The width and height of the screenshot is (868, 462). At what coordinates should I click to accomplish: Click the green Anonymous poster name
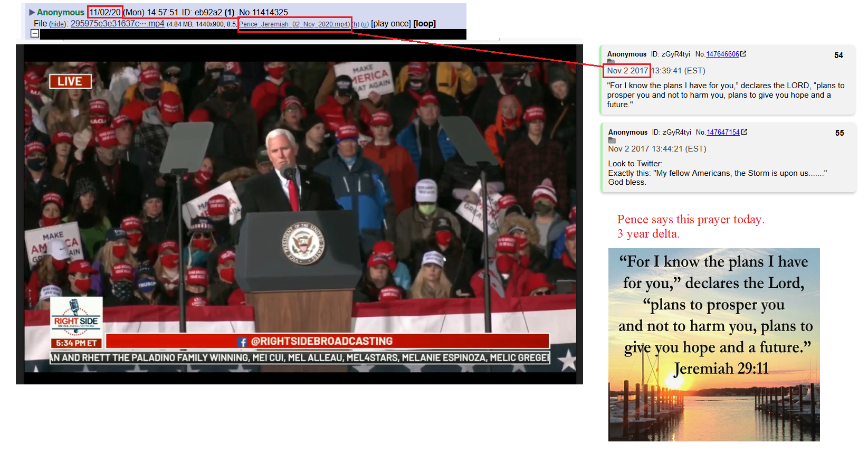pyautogui.click(x=61, y=12)
